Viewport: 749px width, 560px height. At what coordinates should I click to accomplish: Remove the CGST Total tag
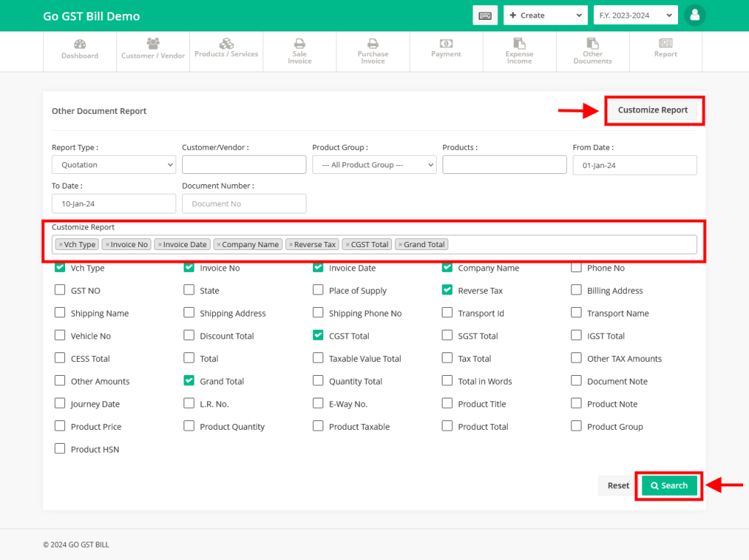coord(350,244)
